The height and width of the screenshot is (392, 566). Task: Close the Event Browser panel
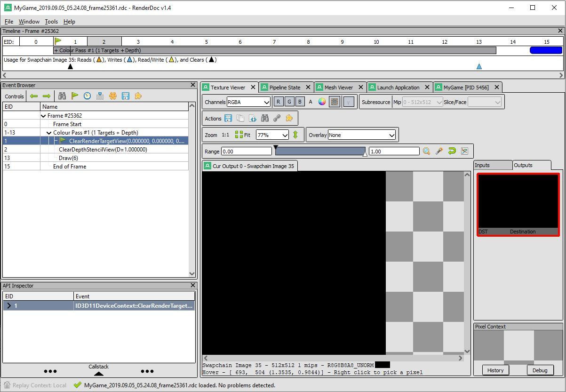coord(192,85)
